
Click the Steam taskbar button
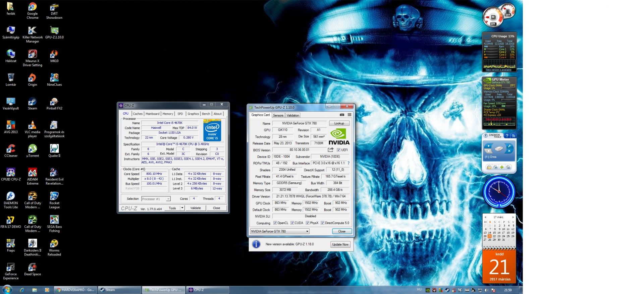click(119, 290)
